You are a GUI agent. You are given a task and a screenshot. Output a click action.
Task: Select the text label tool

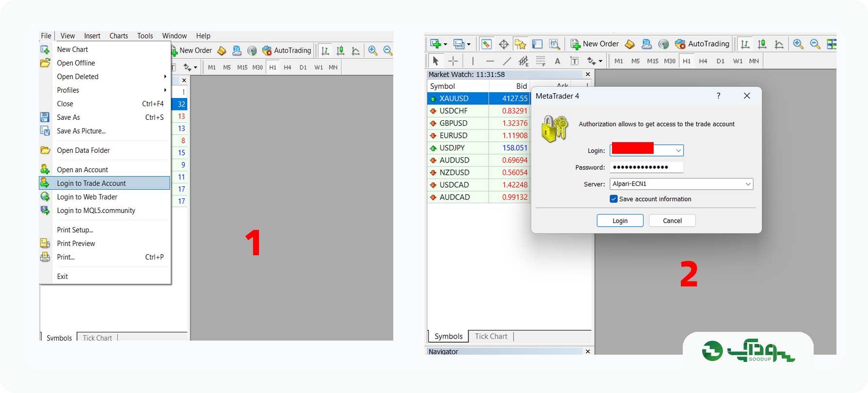click(575, 61)
